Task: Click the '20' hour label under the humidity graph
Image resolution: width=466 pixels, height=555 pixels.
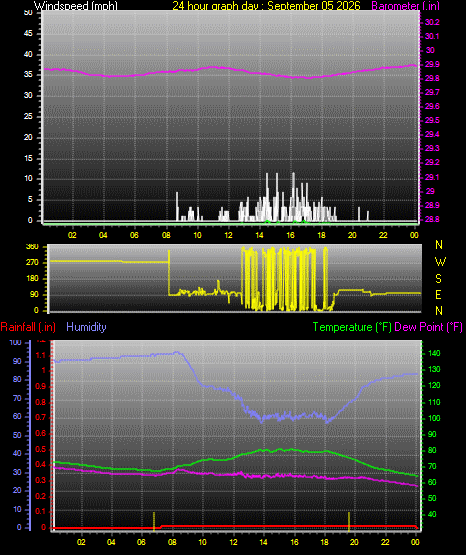Action: click(355, 542)
